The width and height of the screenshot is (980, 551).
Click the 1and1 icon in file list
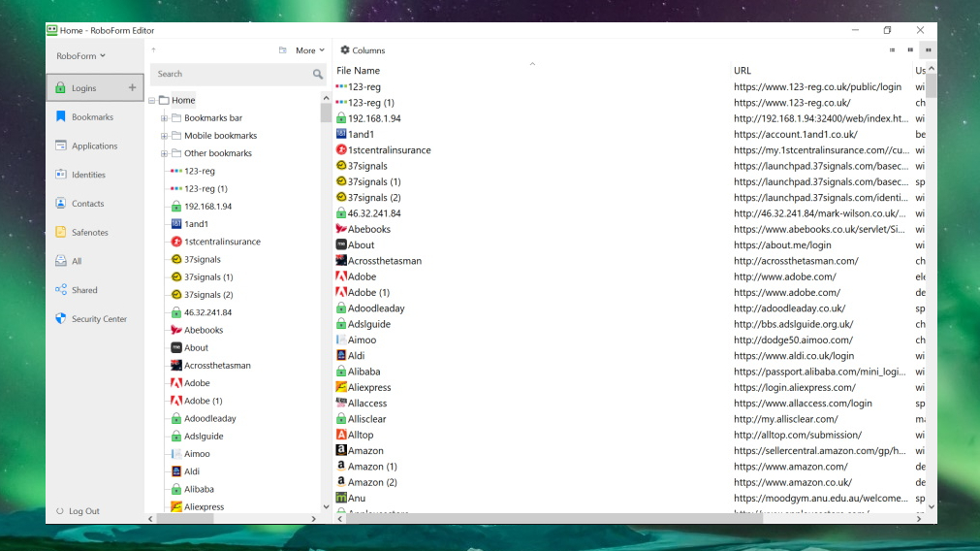point(341,134)
